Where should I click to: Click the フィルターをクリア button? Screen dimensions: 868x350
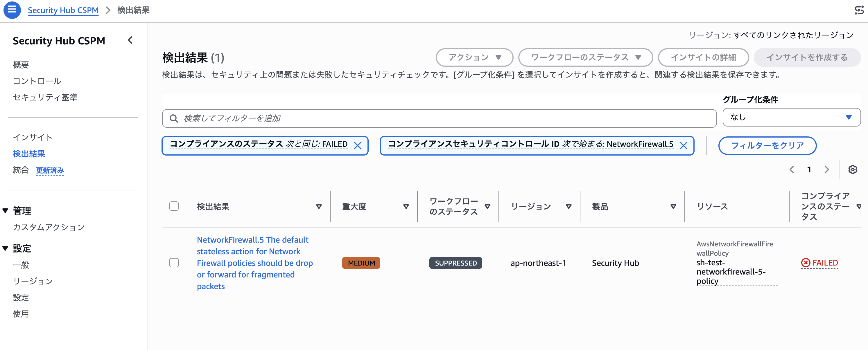pos(767,145)
